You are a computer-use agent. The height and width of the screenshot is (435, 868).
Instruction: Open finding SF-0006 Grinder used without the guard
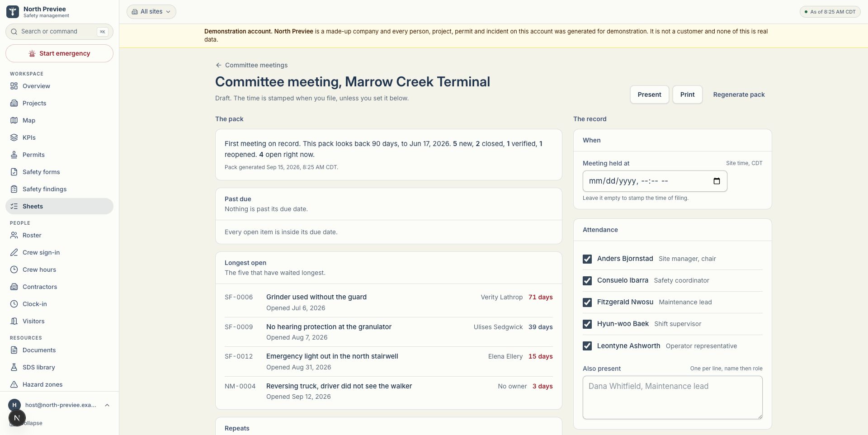pyautogui.click(x=388, y=303)
